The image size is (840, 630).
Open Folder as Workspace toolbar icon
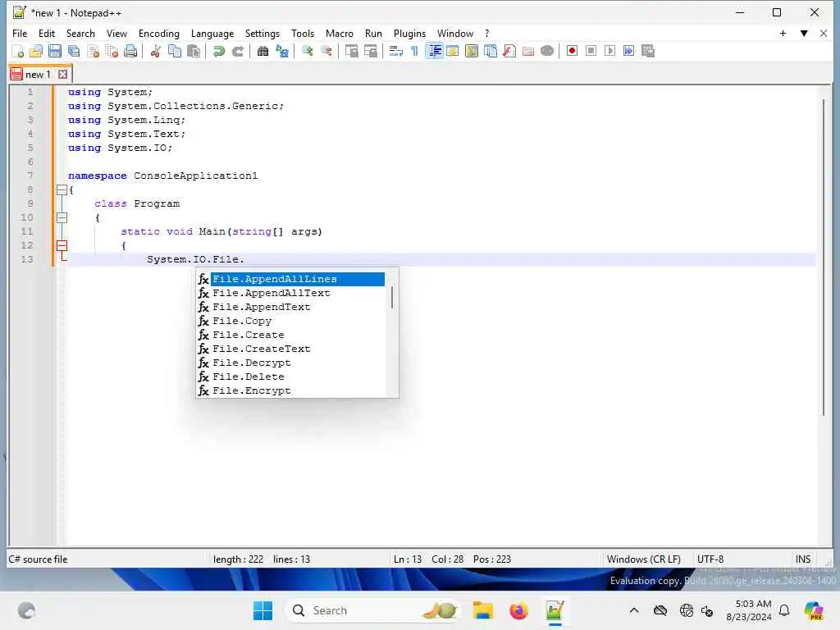tap(528, 51)
